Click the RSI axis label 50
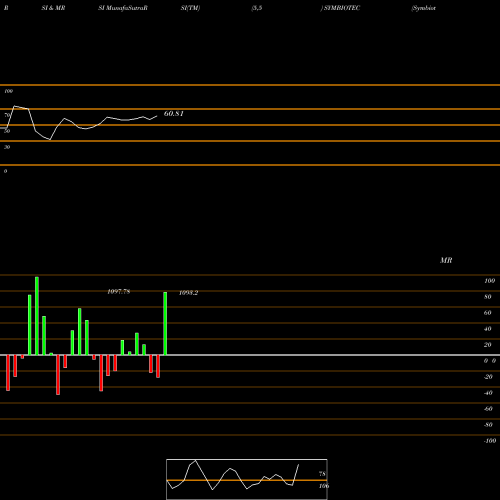Viewport: 500px width, 500px height. (x=7, y=131)
